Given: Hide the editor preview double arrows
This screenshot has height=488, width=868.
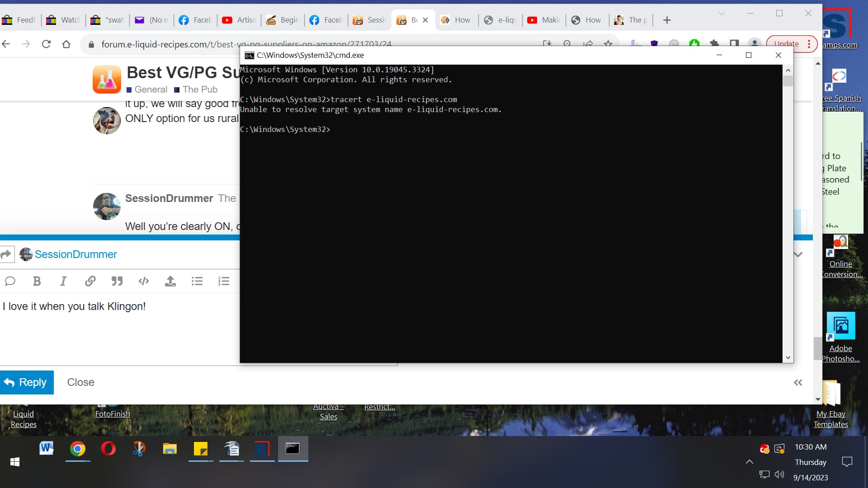Looking at the screenshot, I should click(x=798, y=383).
